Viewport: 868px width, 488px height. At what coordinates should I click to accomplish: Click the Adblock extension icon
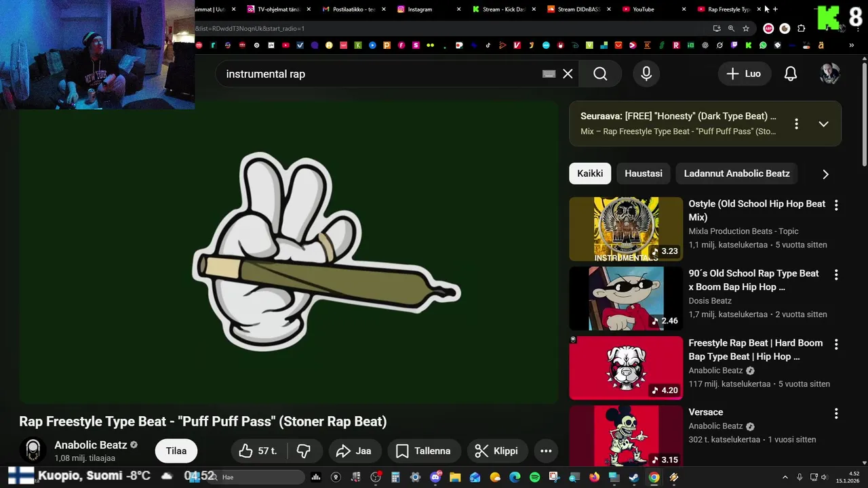[768, 28]
